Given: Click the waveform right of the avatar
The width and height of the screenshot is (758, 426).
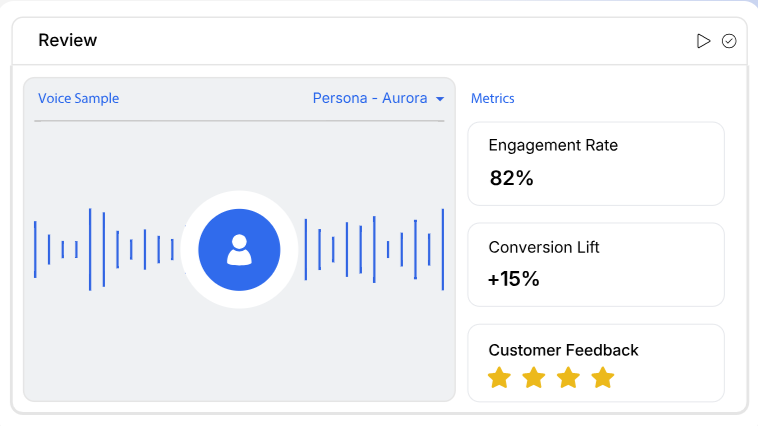Looking at the screenshot, I should pos(374,249).
